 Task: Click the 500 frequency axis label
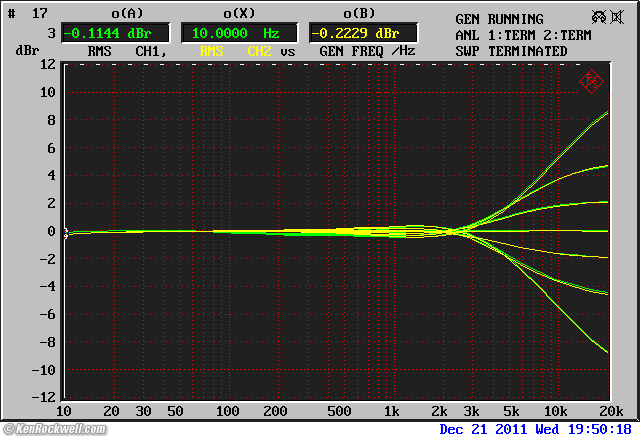[x=339, y=411]
